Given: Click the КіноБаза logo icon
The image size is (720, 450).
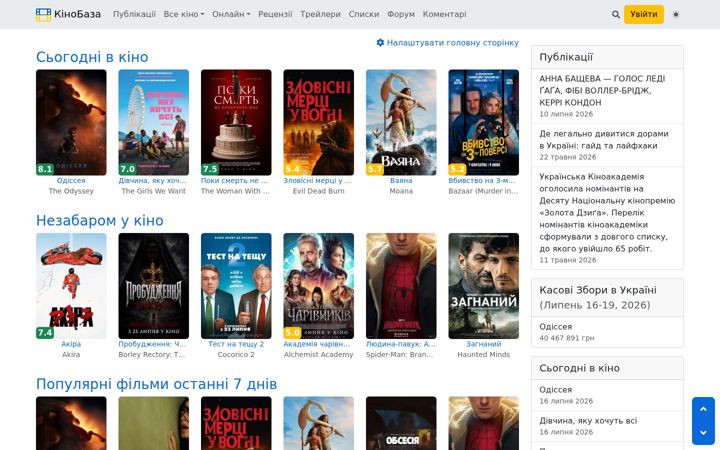Looking at the screenshot, I should (44, 15).
